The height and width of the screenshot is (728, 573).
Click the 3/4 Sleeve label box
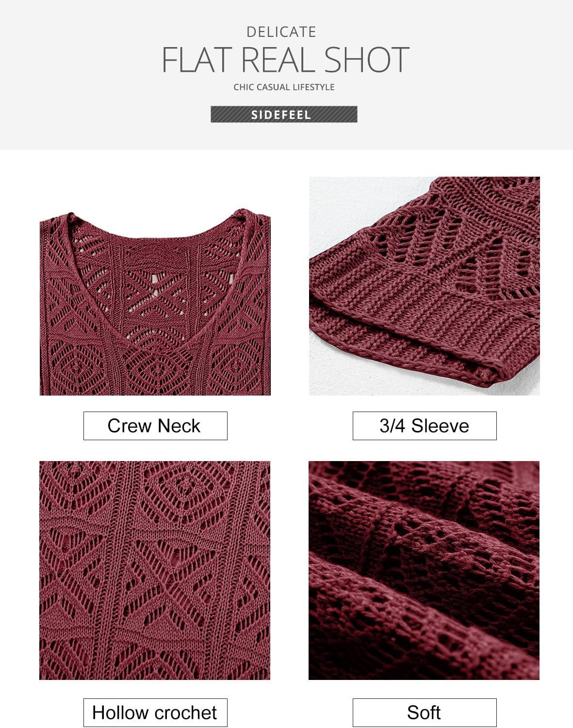(425, 426)
